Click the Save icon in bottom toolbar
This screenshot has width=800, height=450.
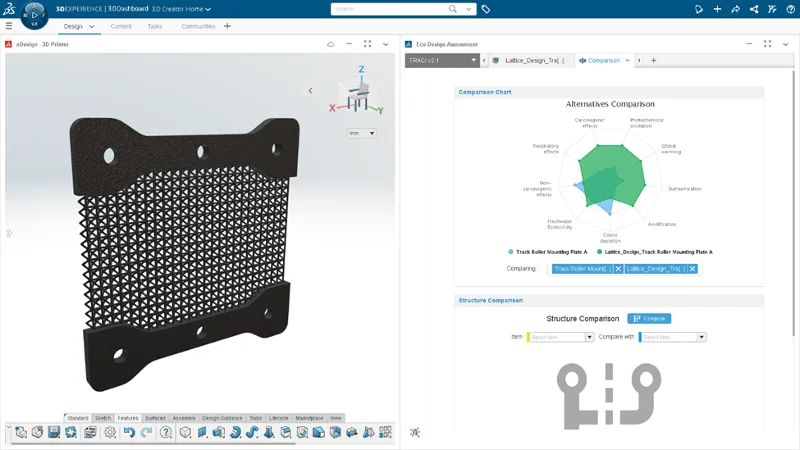pyautogui.click(x=54, y=432)
